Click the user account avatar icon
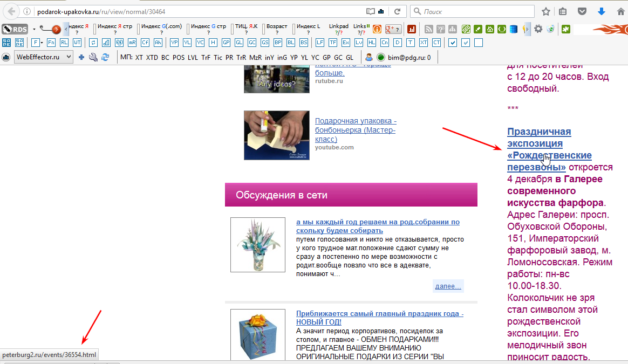This screenshot has width=628, height=364. tap(369, 57)
